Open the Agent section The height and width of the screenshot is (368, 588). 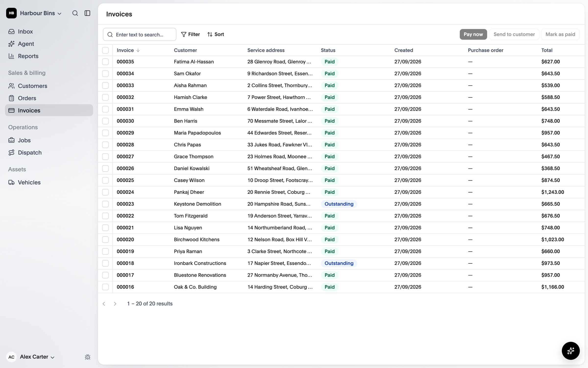pos(49,44)
